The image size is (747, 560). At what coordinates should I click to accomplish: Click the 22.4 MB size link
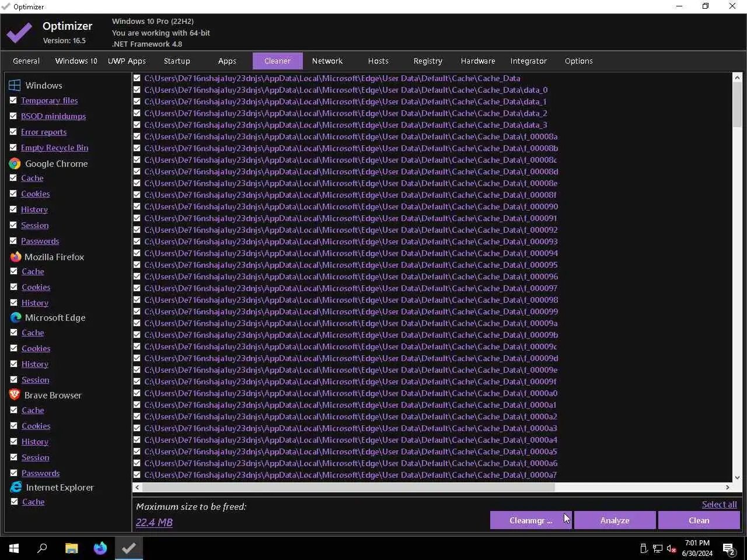coord(154,522)
